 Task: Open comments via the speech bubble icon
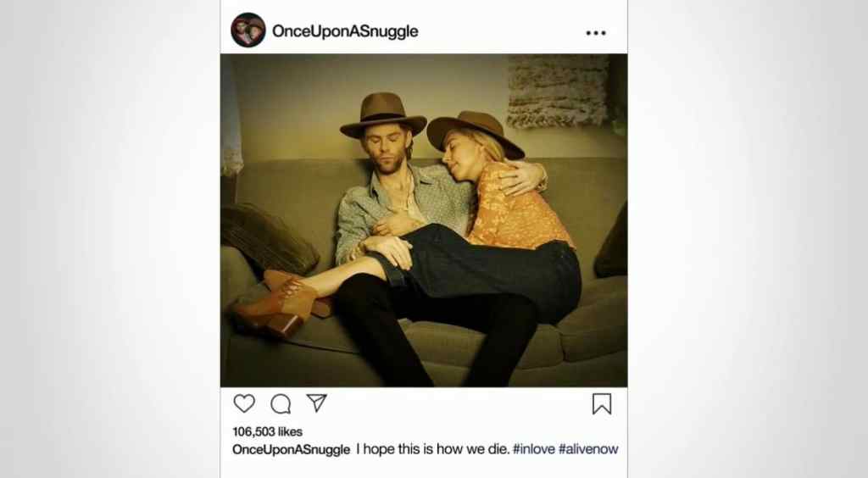pos(281,403)
